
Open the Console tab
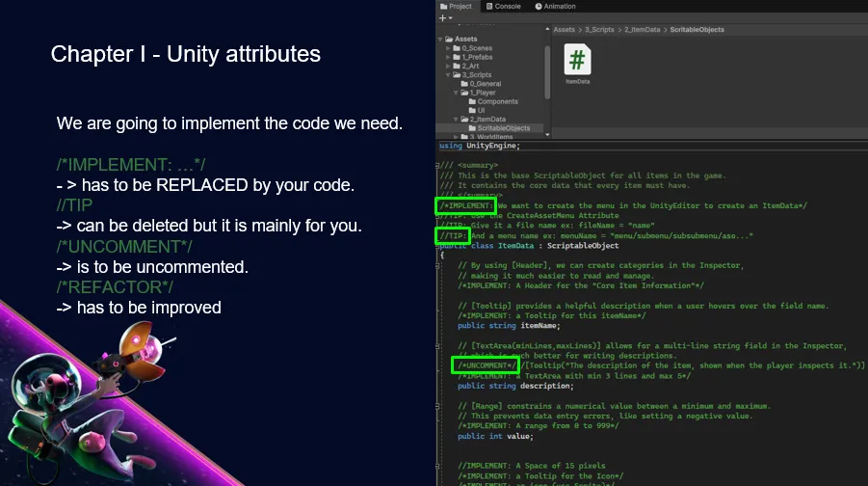503,6
